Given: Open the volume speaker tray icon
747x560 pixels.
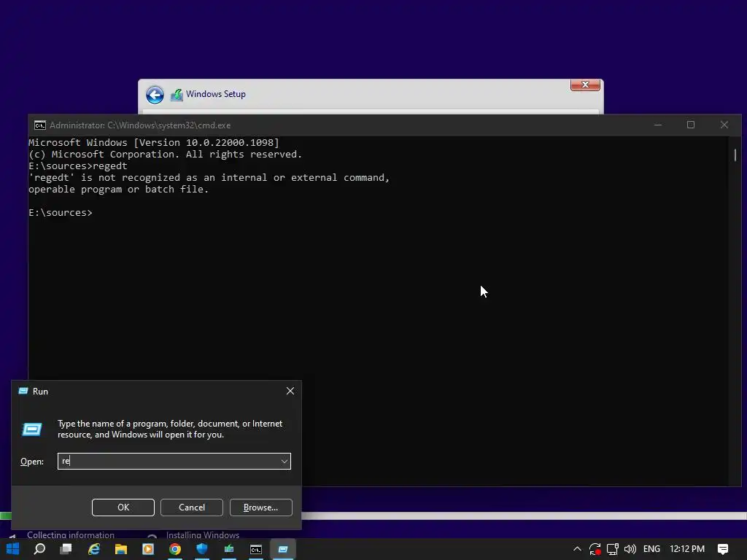Looking at the screenshot, I should tap(630, 549).
